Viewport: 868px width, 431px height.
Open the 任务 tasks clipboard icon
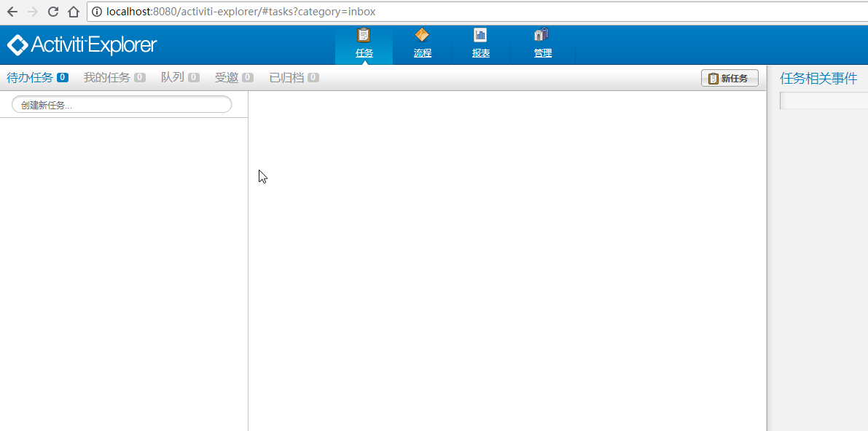(364, 36)
